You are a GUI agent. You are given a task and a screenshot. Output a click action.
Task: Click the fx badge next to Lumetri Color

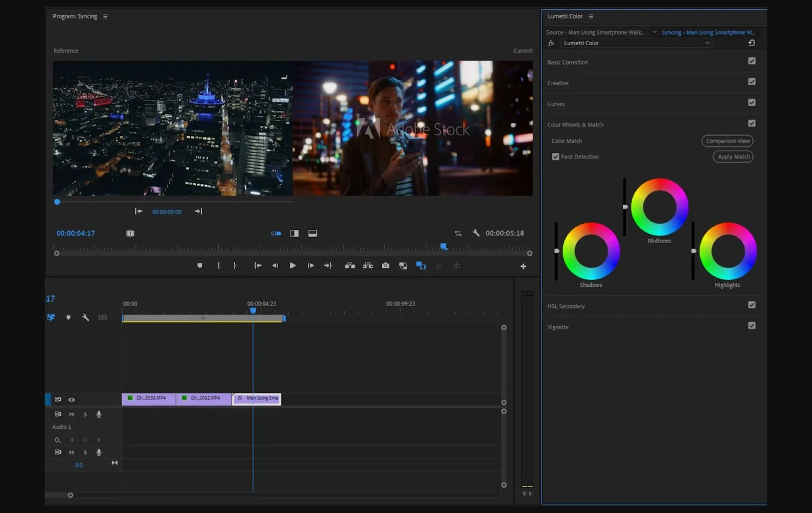551,43
